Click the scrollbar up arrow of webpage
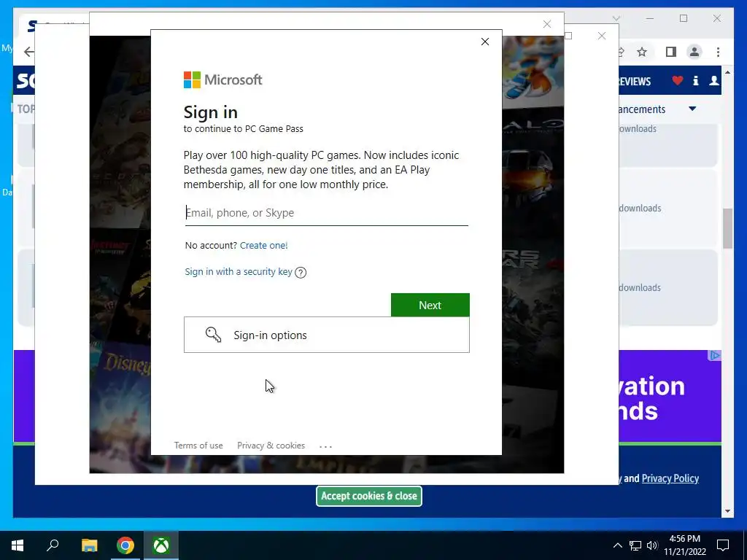Viewport: 747px width, 560px height. click(727, 72)
